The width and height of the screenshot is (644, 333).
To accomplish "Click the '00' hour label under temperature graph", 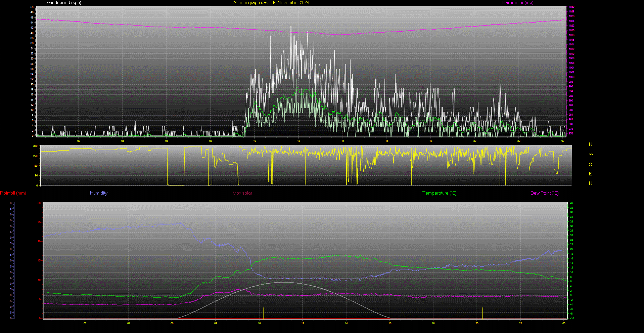I will 564,323.
